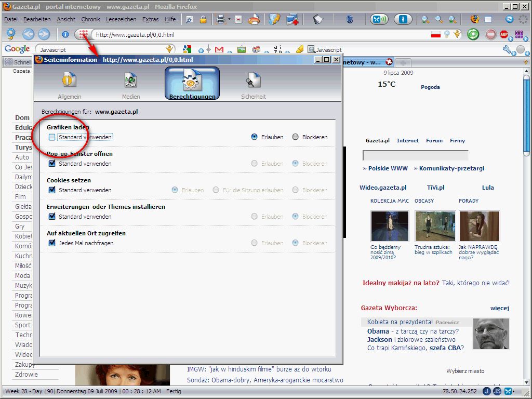Click the rounded blue 'i' toolbar button
The image size is (532, 399).
(403, 19)
